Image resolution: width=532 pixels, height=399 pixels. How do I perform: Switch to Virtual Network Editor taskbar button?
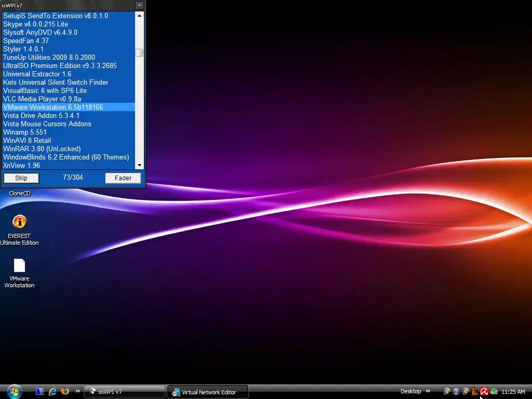coord(208,392)
